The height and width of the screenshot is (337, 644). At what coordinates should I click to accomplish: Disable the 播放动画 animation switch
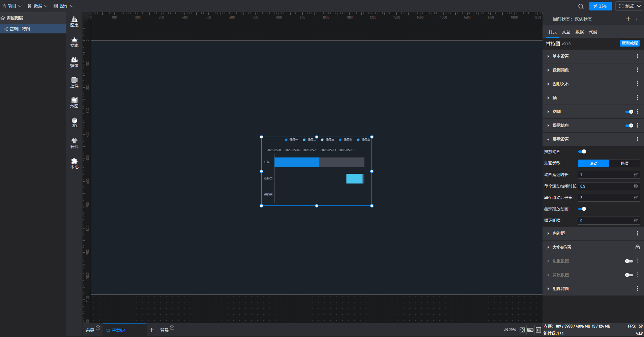pyautogui.click(x=582, y=151)
